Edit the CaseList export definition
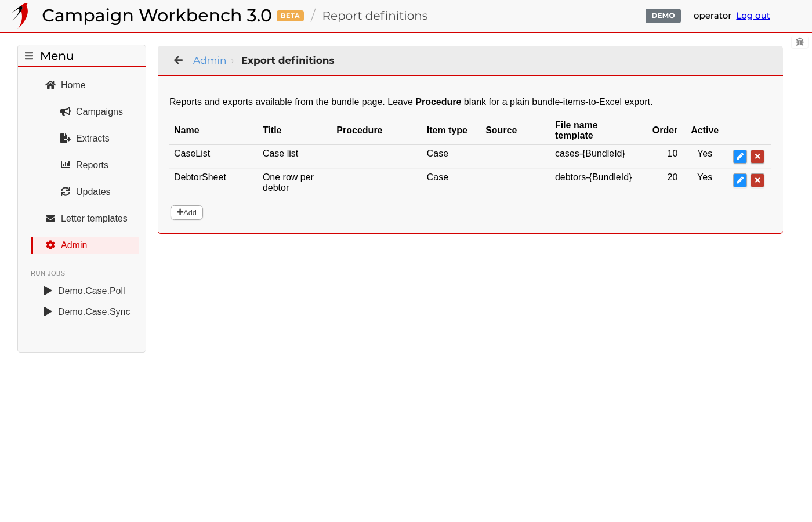Screen dimensions: 812x522 [x=740, y=157]
